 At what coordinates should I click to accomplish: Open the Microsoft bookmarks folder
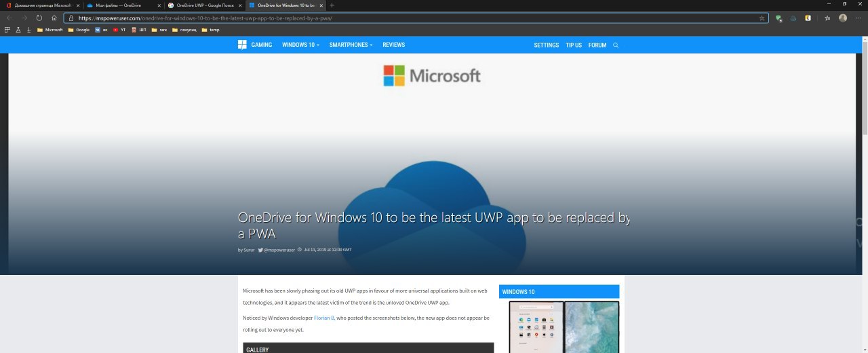(x=50, y=30)
